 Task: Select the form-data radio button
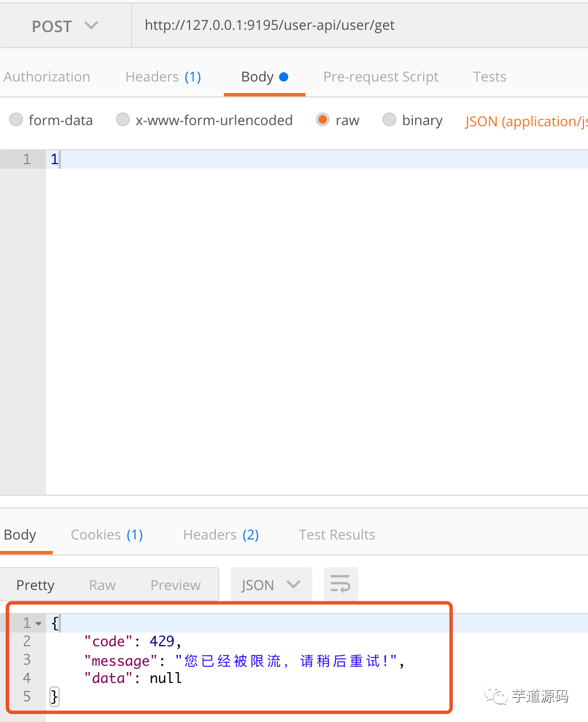(16, 119)
